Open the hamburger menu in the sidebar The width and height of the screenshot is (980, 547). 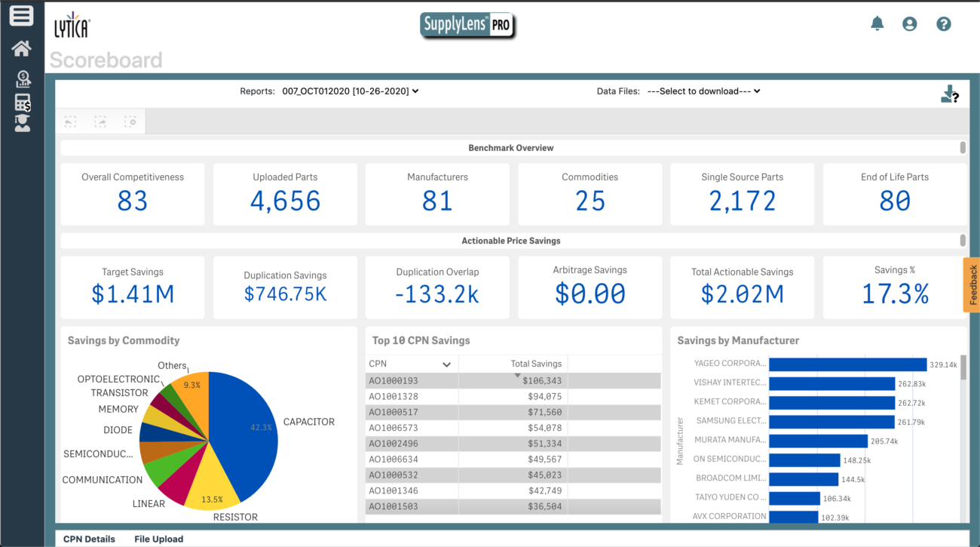click(x=21, y=16)
